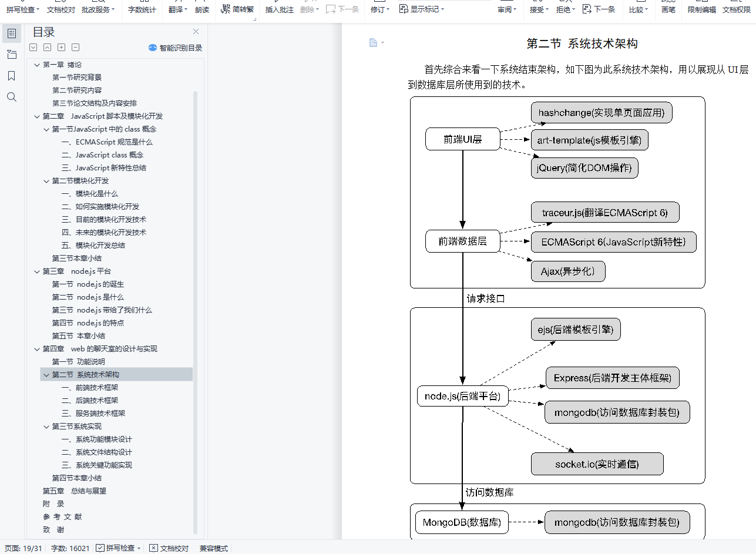The width and height of the screenshot is (756, 554).
Task: Click the 前端UI层 box in the diagram
Action: 463,139
